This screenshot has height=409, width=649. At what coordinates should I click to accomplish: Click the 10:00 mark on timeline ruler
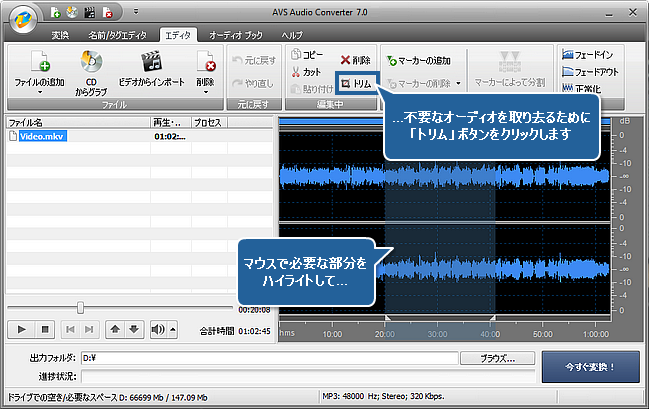tap(332, 334)
